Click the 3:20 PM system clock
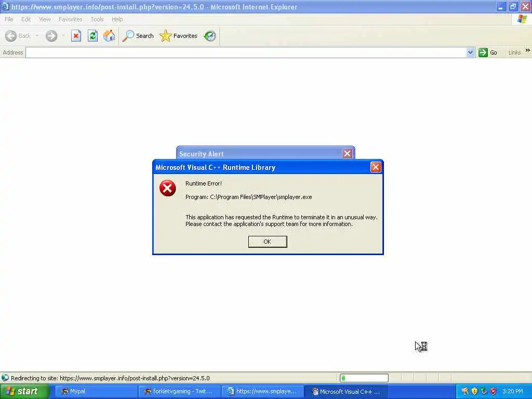The height and width of the screenshot is (399, 532). click(513, 392)
